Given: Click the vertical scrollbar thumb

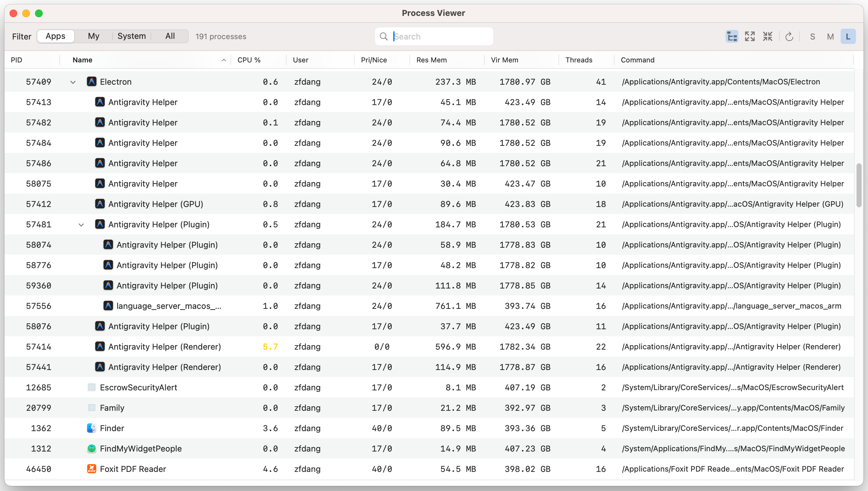Looking at the screenshot, I should [858, 185].
